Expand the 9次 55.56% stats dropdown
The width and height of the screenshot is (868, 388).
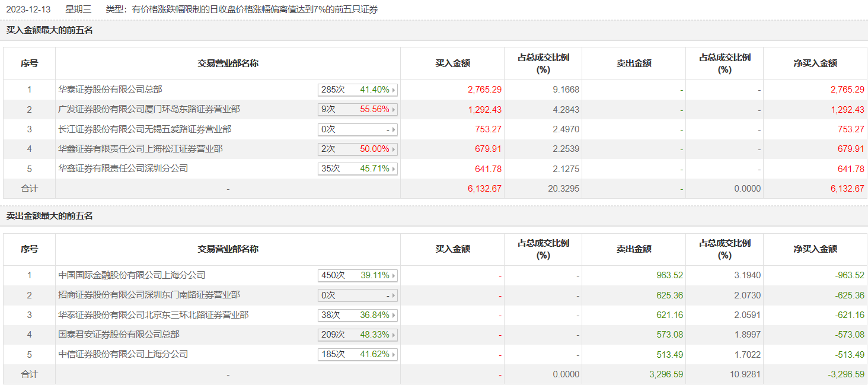point(394,110)
